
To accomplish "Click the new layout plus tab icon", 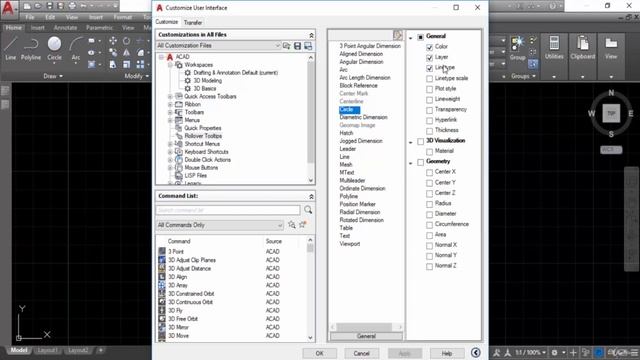I will [100, 350].
